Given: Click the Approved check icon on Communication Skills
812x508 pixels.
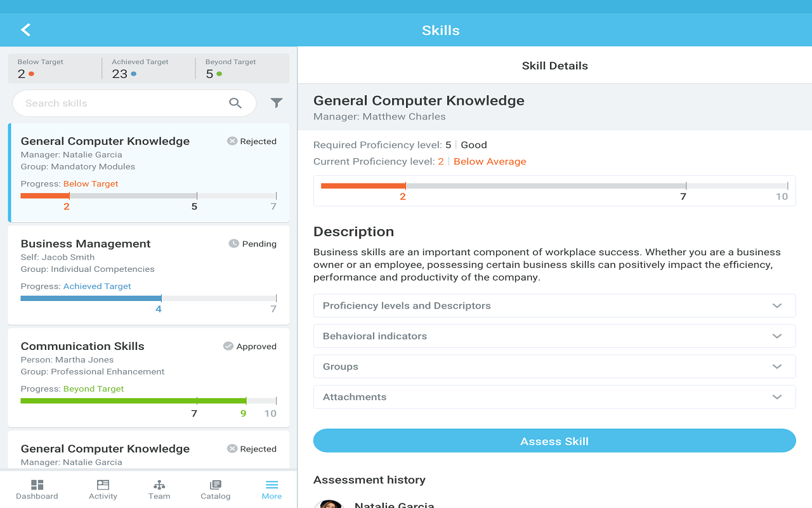Looking at the screenshot, I should (228, 346).
